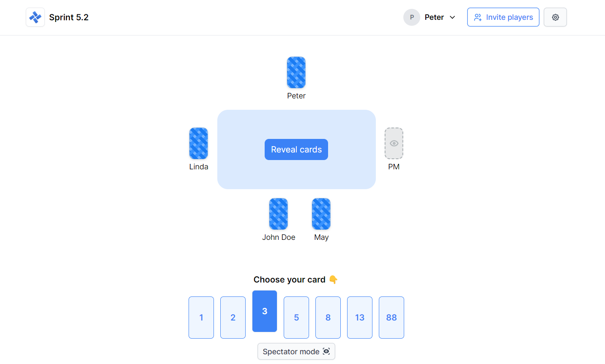Click the Invite players button
This screenshot has width=605, height=364.
(503, 17)
